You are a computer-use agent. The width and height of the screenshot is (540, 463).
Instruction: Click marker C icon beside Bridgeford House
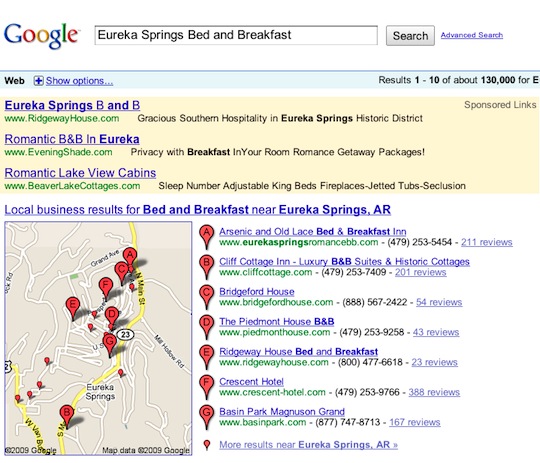(207, 297)
